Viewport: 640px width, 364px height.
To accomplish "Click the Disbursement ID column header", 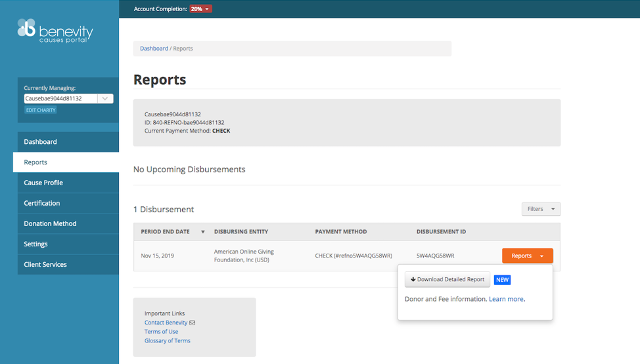I will 441,231.
